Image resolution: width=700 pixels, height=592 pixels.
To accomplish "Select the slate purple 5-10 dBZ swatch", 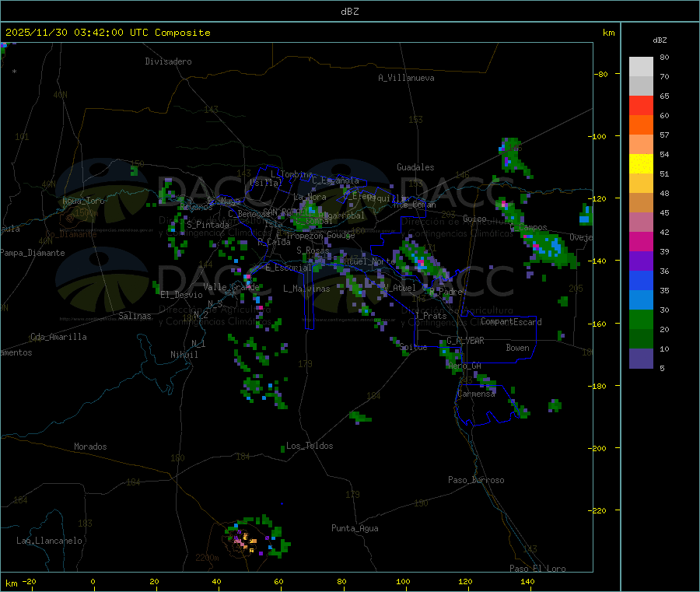I will click(641, 359).
